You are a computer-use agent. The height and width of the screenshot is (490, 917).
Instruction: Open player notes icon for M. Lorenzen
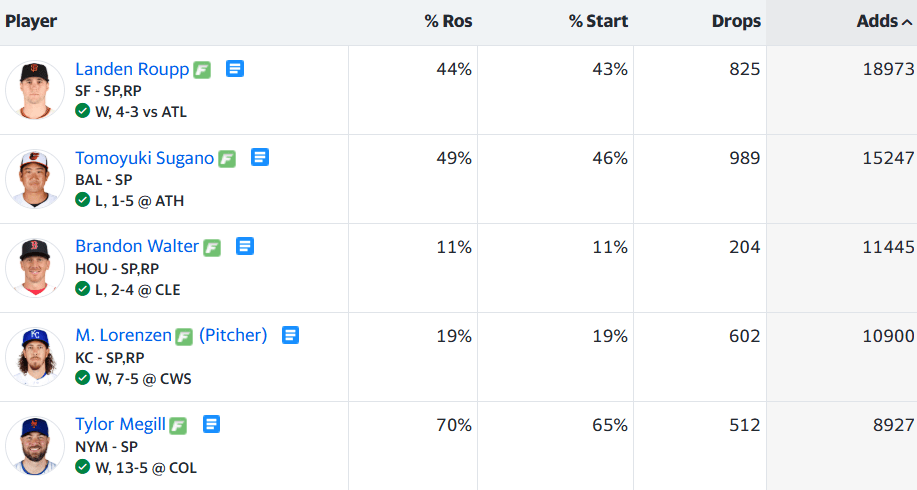[290, 335]
